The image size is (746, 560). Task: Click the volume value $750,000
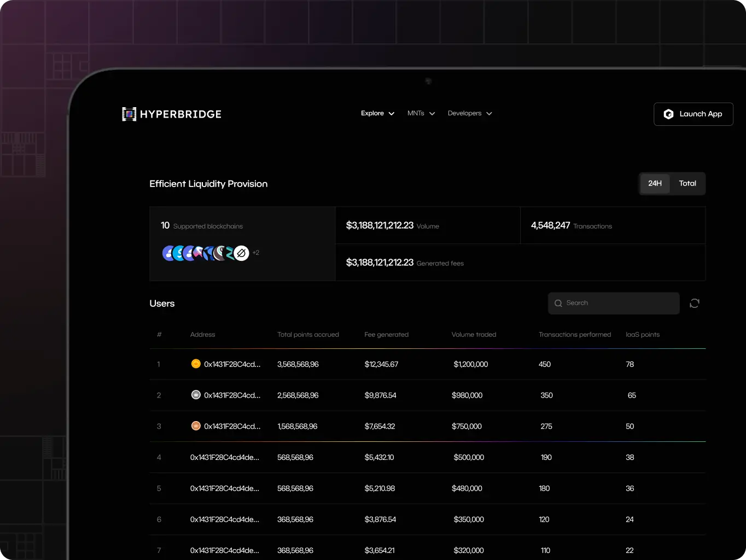[x=467, y=426]
